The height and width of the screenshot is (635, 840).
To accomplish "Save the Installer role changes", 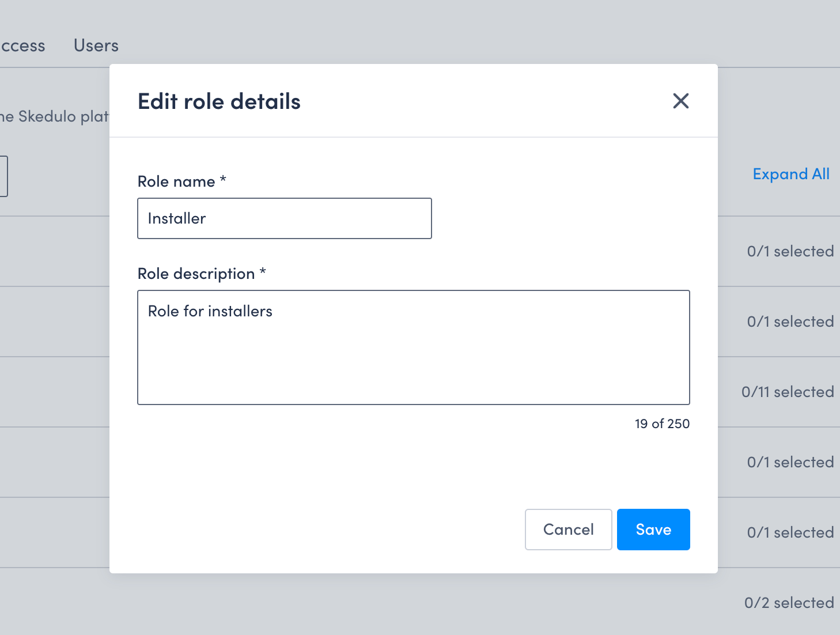I will (x=653, y=529).
